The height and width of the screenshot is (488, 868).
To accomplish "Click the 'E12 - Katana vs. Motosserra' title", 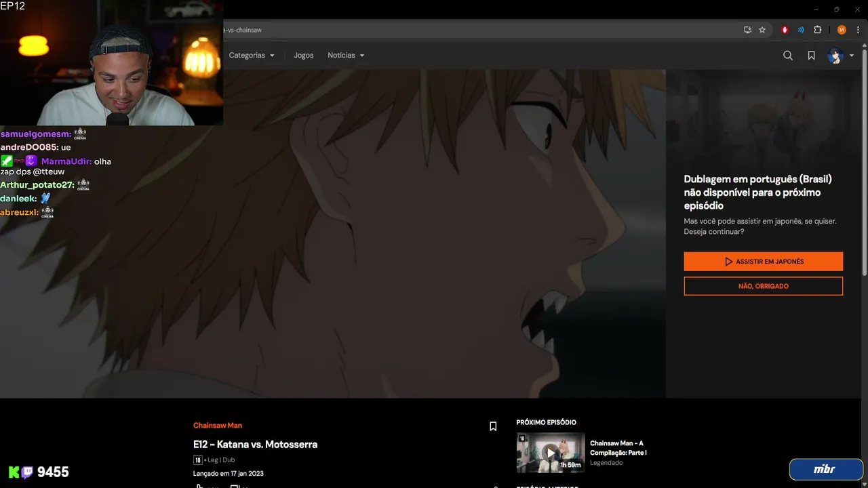I will point(255,445).
